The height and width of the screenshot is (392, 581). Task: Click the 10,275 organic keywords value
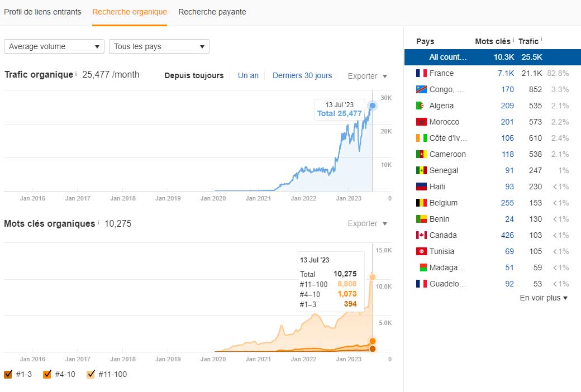click(118, 223)
